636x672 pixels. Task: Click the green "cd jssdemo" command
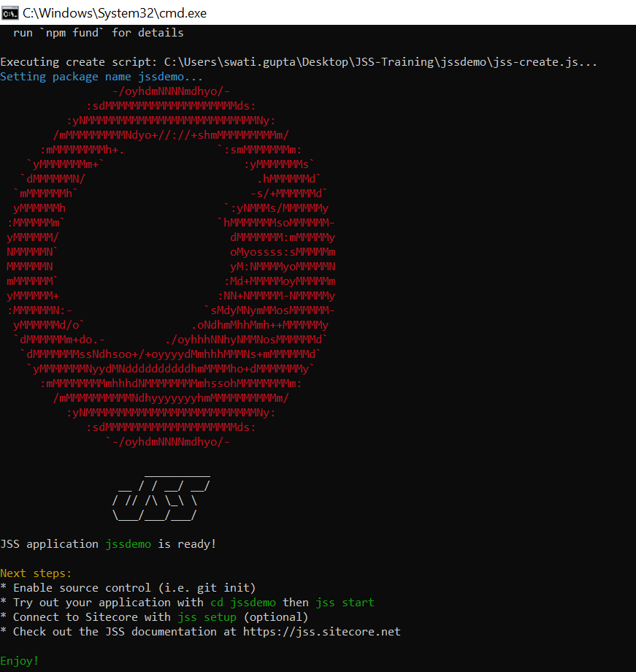[243, 603]
